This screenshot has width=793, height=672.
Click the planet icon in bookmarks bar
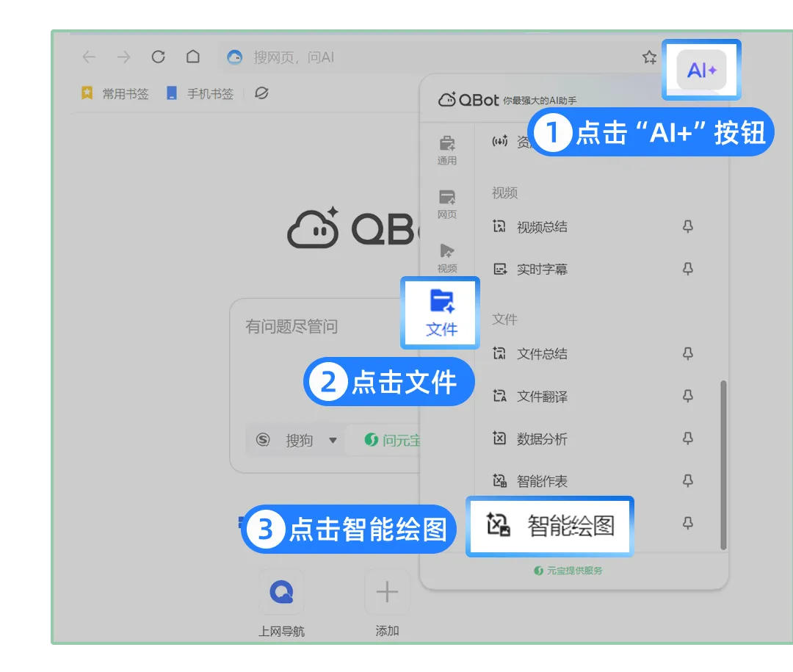coord(261,93)
